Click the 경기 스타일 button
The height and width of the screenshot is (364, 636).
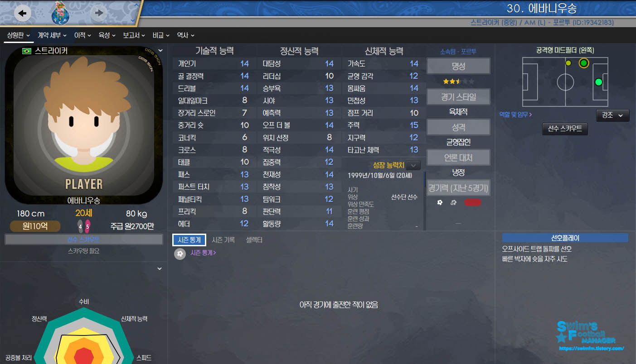coord(459,96)
